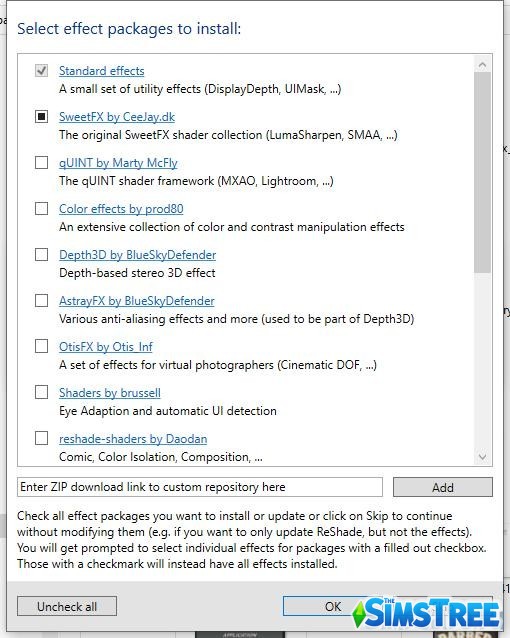Follow the qUINT by Marty McFly link
Viewport: 510px width, 638px height.
118,163
